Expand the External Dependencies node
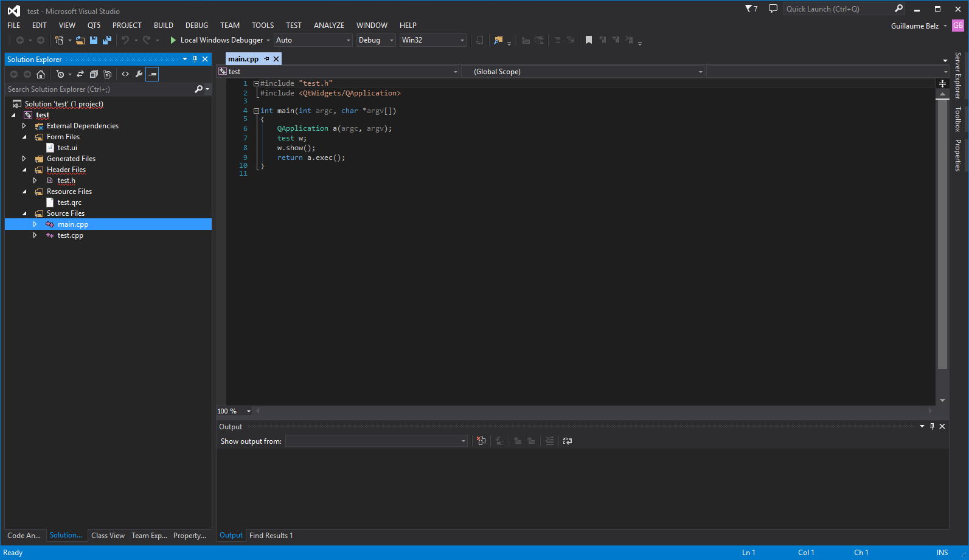Screen dimensions: 969x560 [24, 126]
